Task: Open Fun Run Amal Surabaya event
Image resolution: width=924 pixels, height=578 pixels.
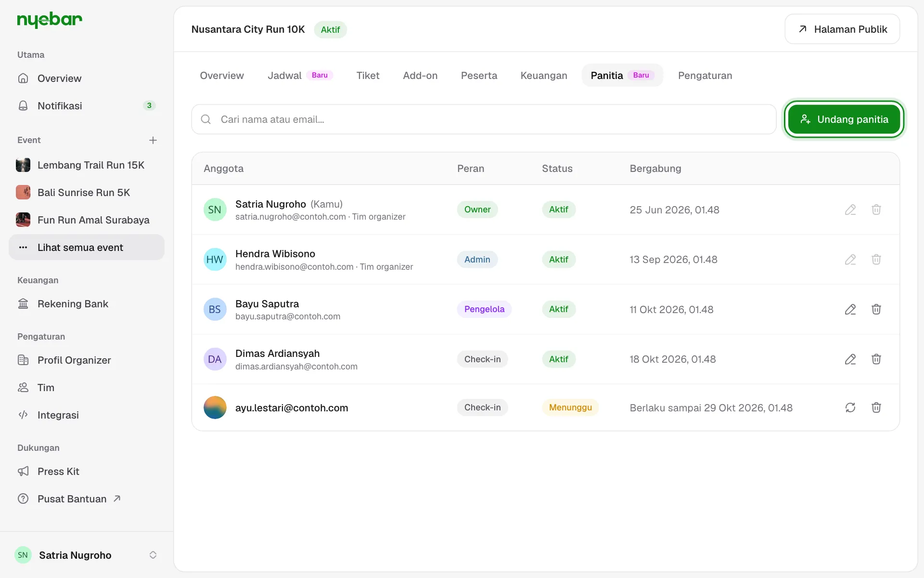Action: (87, 220)
